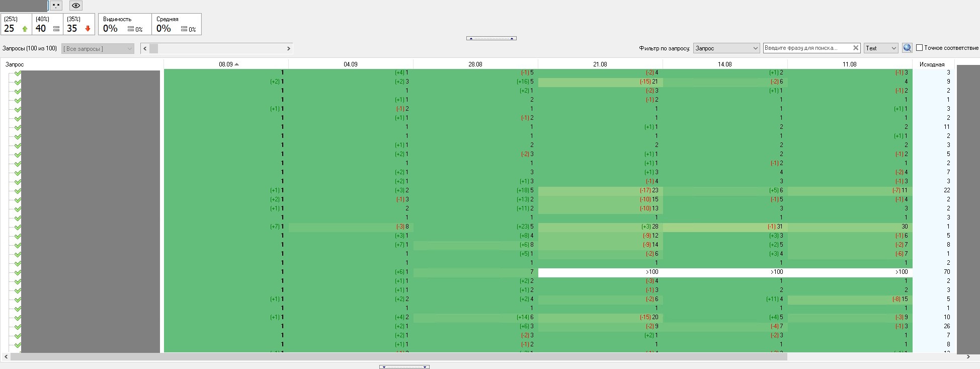The height and width of the screenshot is (369, 980).
Task: Click the >100 cell in 14.08 column
Action: point(725,272)
